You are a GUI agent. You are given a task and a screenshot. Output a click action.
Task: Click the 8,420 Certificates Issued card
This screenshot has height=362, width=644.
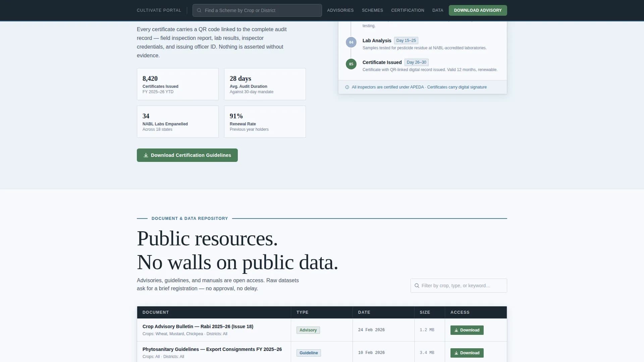point(178,84)
